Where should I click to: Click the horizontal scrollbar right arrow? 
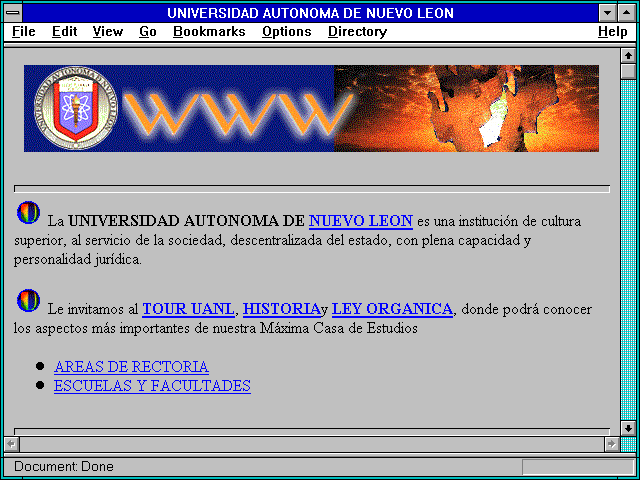click(612, 444)
